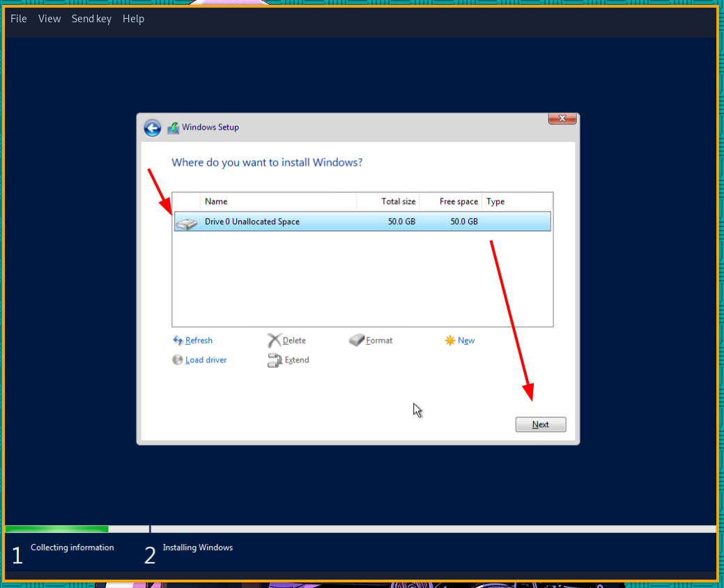Click the blue back arrow in Windows Setup
Image resolution: width=724 pixels, height=588 pixels.
(x=153, y=128)
